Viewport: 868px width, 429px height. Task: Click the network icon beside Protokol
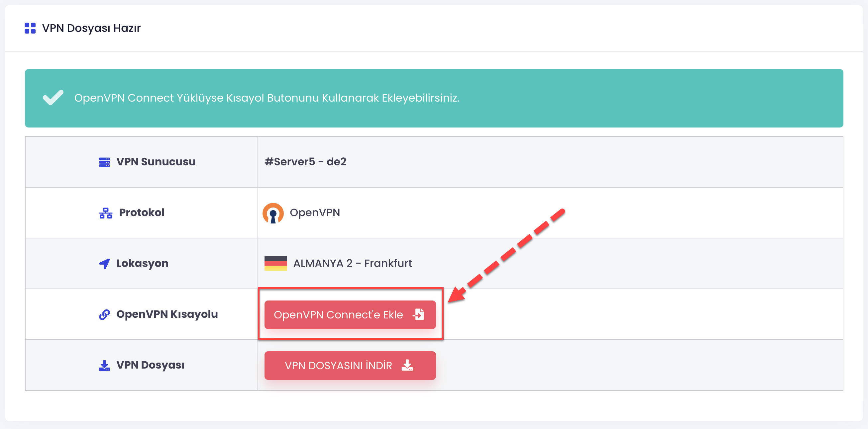coord(105,213)
